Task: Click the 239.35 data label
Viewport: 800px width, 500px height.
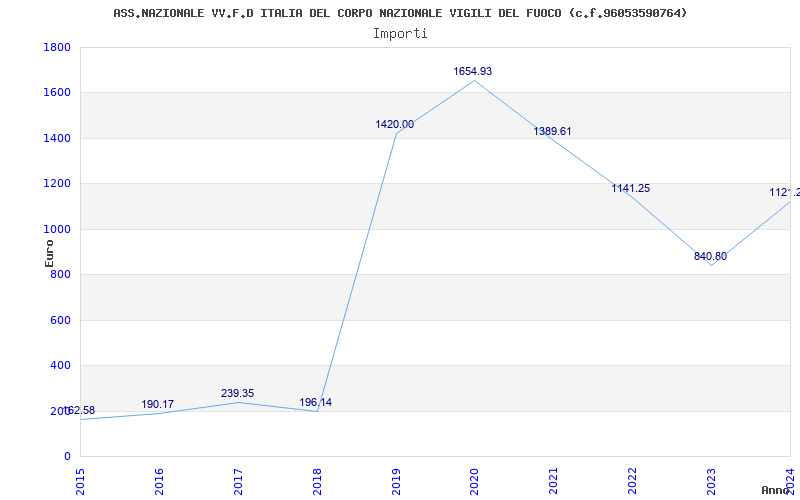Action: click(x=237, y=393)
